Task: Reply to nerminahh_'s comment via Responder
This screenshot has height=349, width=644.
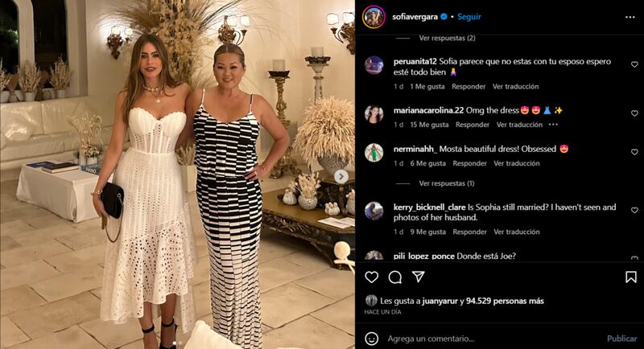Action: [x=469, y=163]
